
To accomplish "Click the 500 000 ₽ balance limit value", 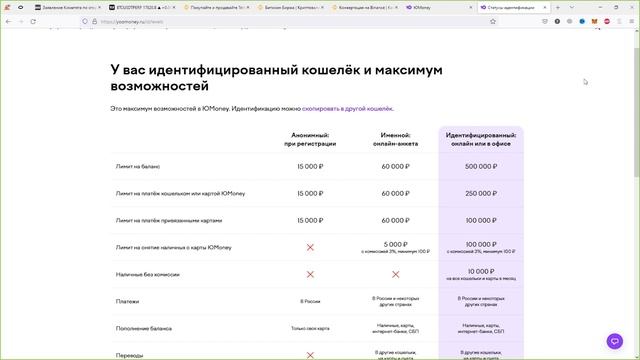I will 481,167.
